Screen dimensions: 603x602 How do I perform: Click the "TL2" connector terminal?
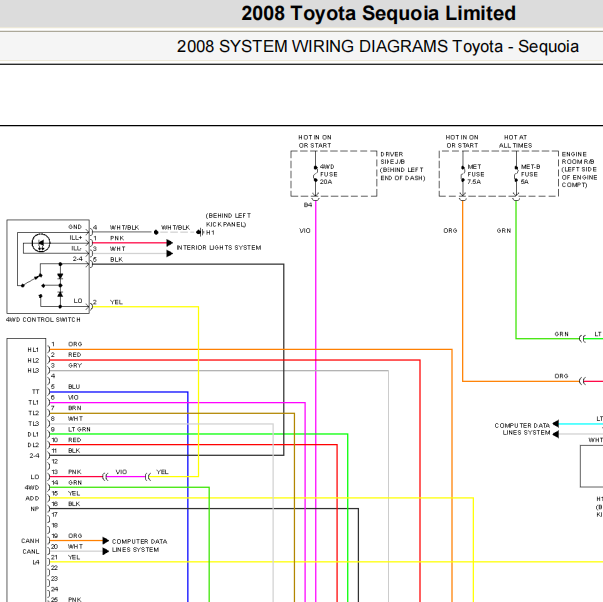click(34, 413)
